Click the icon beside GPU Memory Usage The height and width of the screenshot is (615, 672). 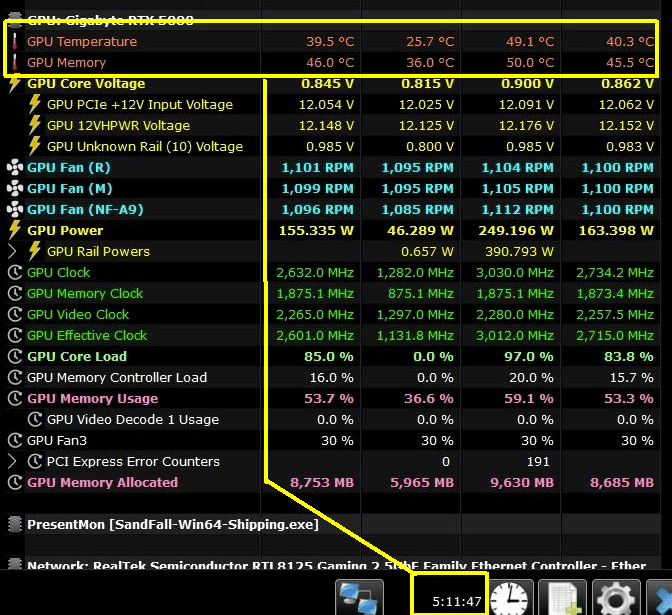[15, 399]
